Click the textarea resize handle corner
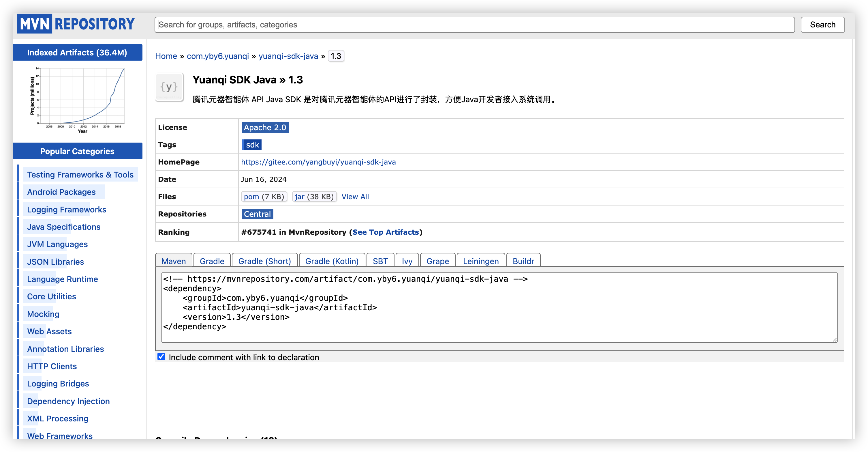Image resolution: width=868 pixels, height=452 pixels. pos(835,339)
